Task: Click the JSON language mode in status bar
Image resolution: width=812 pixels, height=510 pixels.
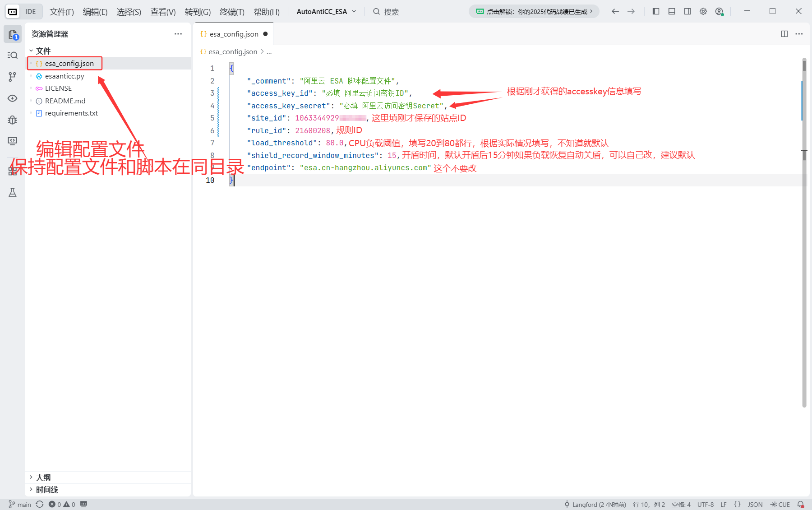Action: coord(755,505)
